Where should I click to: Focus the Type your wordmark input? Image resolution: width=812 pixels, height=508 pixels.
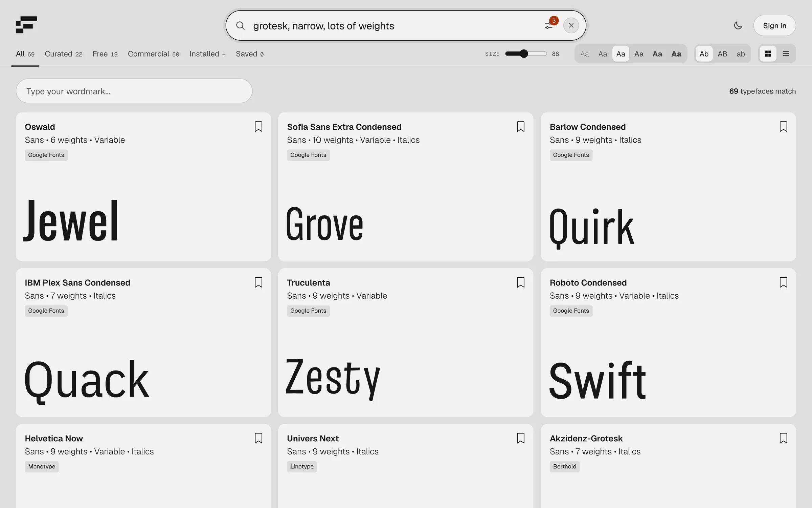134,91
